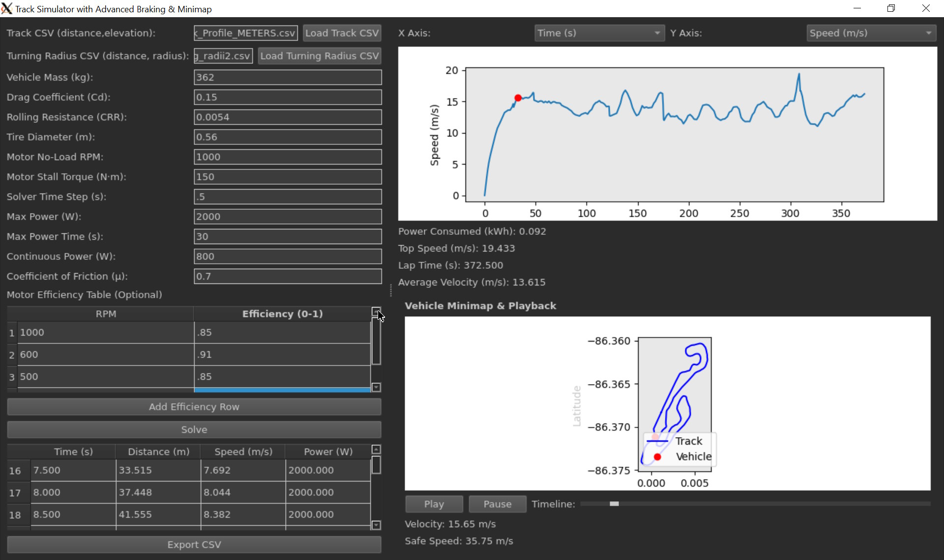Click the RPM column header

106,314
